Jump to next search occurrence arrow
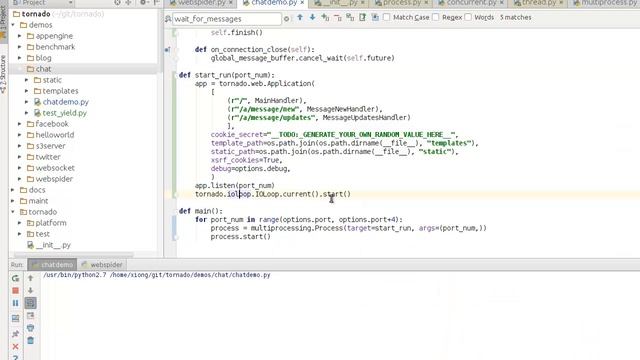640x360 pixels. tap(312, 18)
